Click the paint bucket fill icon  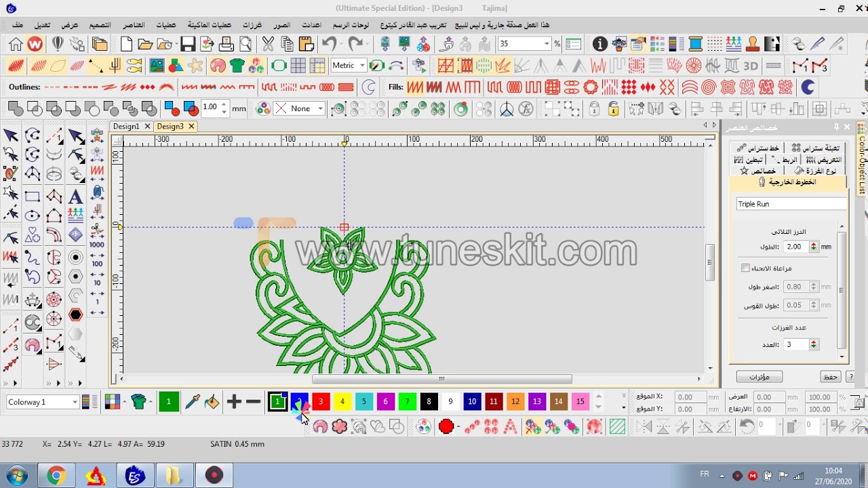(x=212, y=402)
